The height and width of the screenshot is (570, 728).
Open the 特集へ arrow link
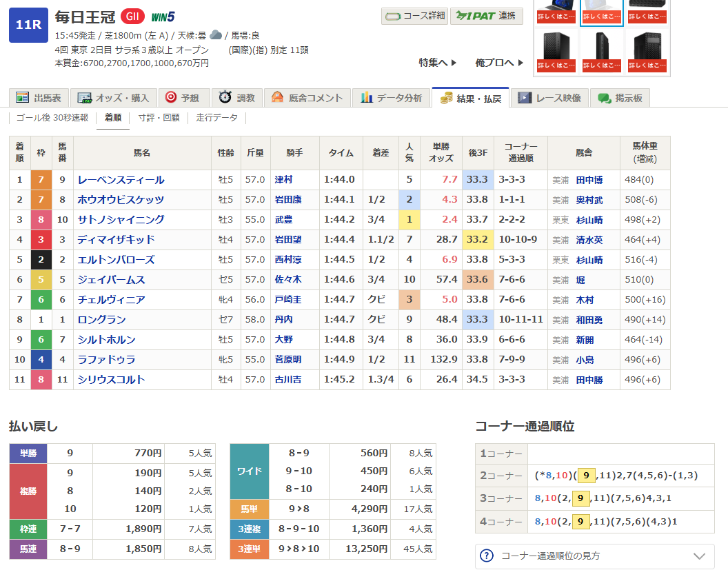pyautogui.click(x=438, y=63)
